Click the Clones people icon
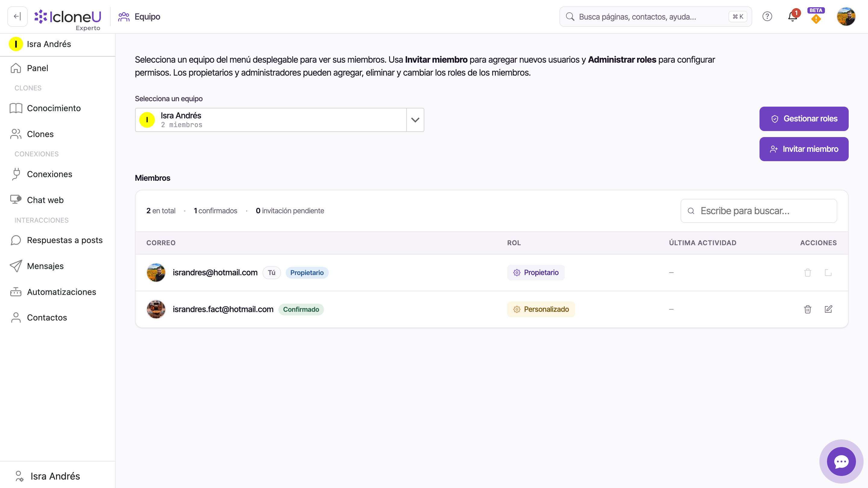The height and width of the screenshot is (488, 868). click(16, 134)
